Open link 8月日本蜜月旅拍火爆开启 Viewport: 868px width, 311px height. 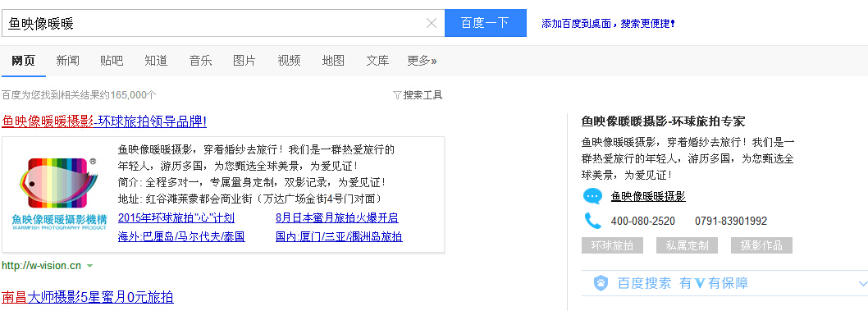[x=336, y=218]
